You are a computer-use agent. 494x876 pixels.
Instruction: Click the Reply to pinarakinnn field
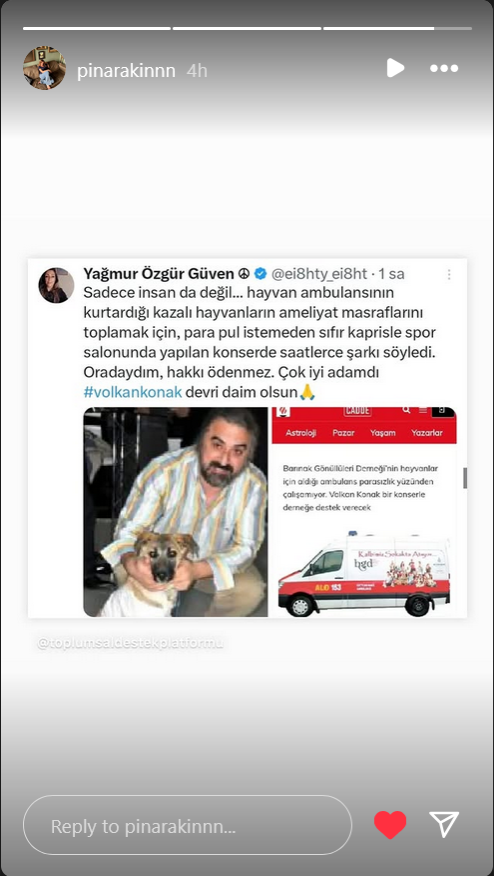pos(187,825)
